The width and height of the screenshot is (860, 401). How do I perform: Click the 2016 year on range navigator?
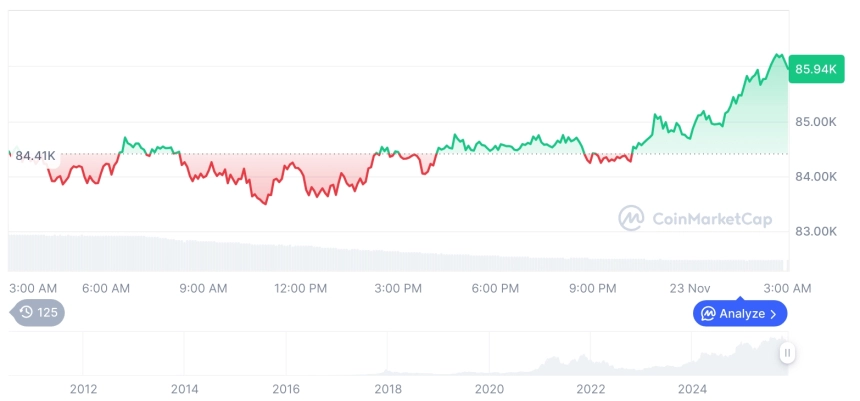286,389
